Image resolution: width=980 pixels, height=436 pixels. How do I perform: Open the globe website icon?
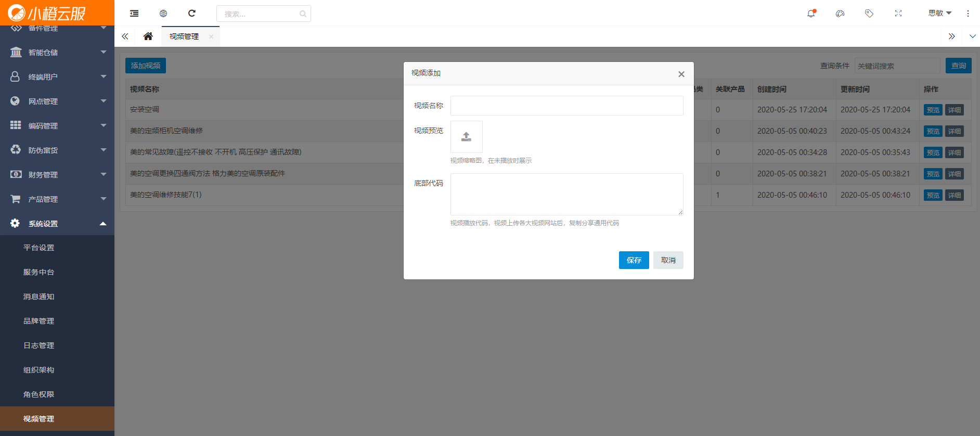[x=163, y=14]
